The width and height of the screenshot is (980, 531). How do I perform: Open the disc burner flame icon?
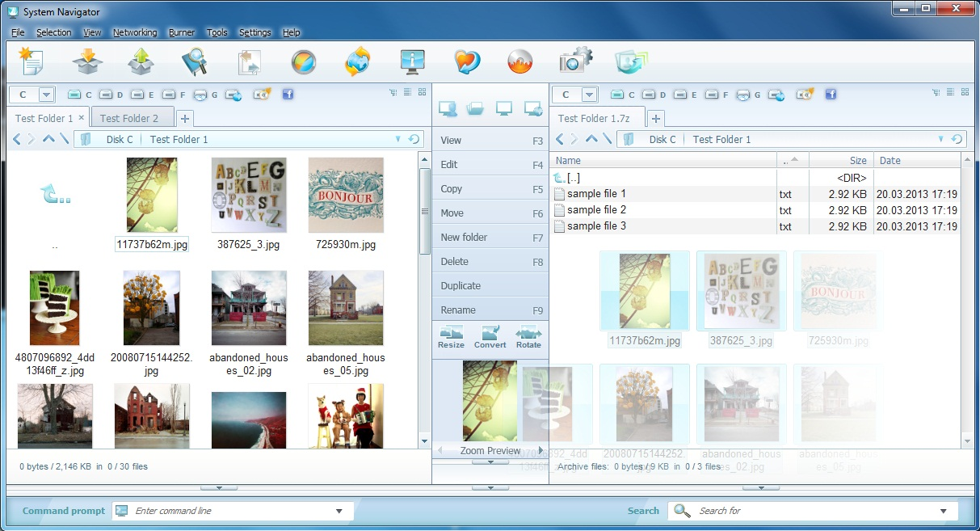[x=519, y=62]
